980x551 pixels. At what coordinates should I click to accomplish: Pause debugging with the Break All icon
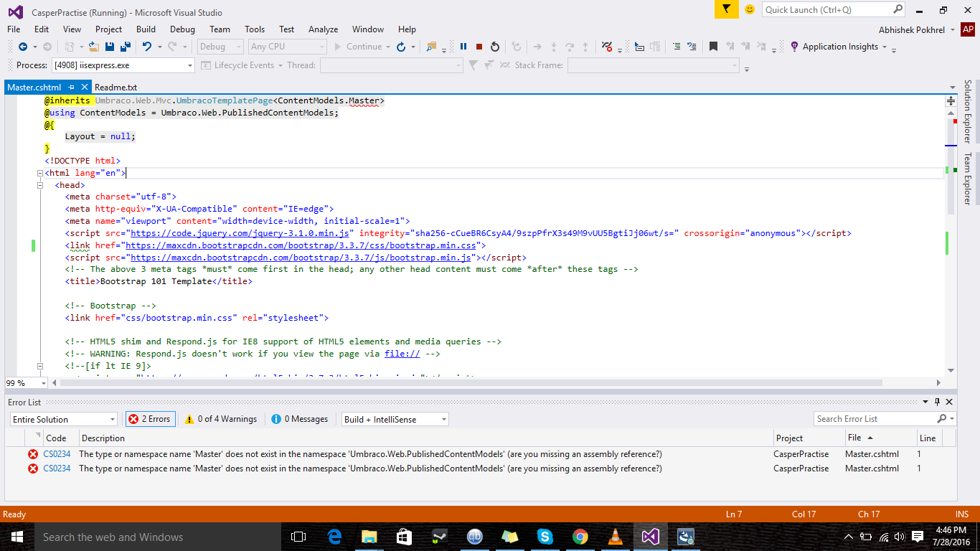[463, 47]
